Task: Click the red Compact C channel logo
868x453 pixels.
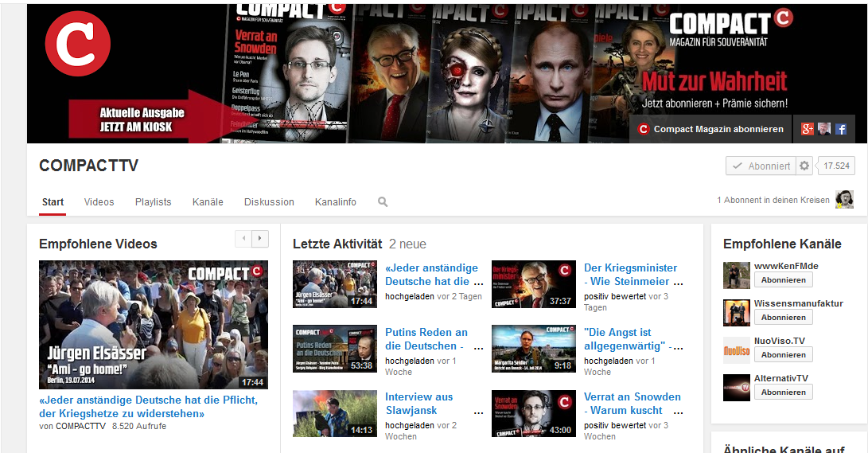Action: (77, 44)
